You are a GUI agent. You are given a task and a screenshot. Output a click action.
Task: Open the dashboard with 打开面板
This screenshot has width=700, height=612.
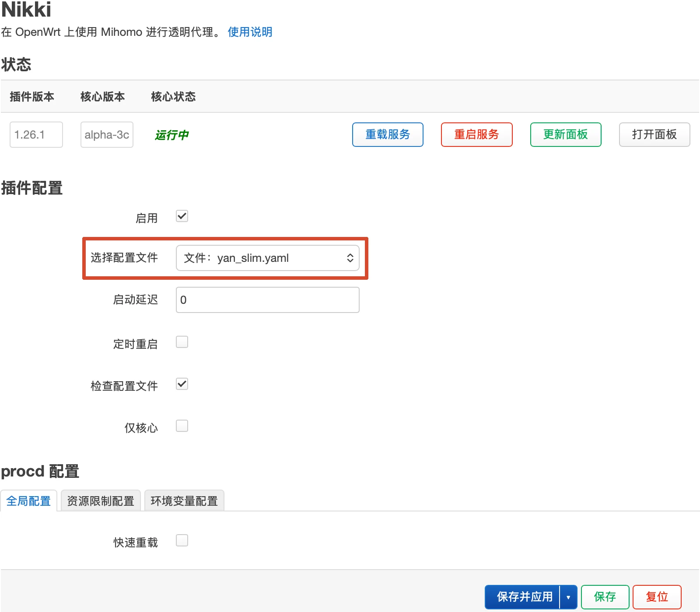point(654,135)
